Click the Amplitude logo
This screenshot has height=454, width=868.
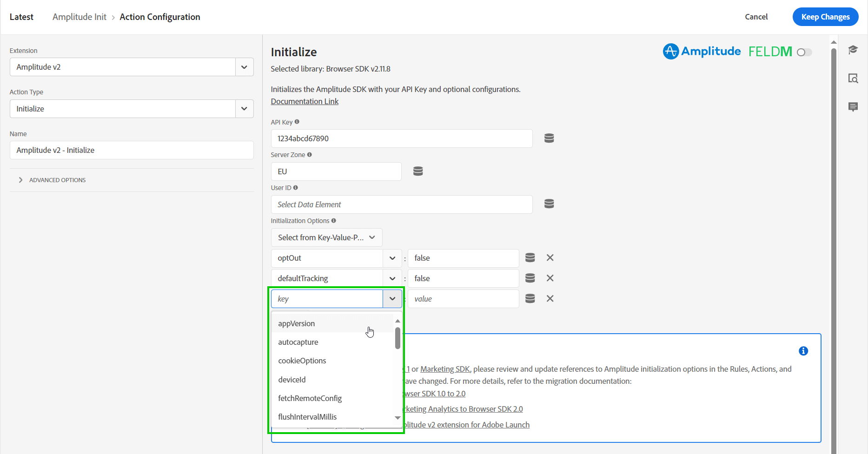tap(702, 51)
